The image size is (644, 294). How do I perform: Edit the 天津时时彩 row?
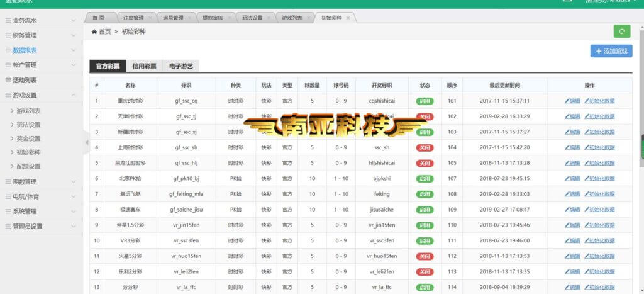(x=572, y=116)
